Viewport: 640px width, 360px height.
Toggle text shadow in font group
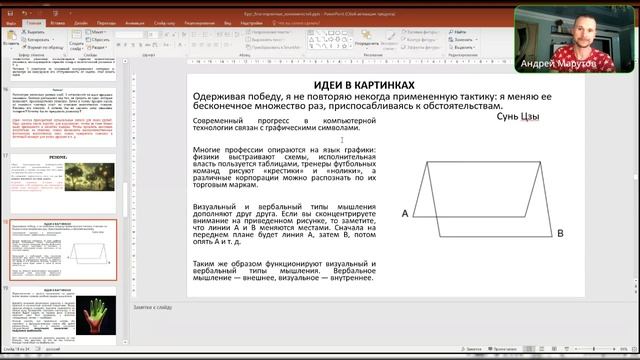point(141,44)
